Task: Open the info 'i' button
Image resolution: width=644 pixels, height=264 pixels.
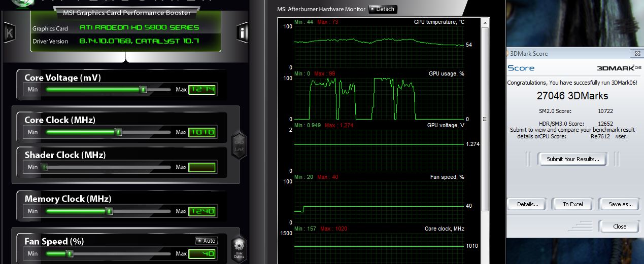Action: [x=243, y=33]
